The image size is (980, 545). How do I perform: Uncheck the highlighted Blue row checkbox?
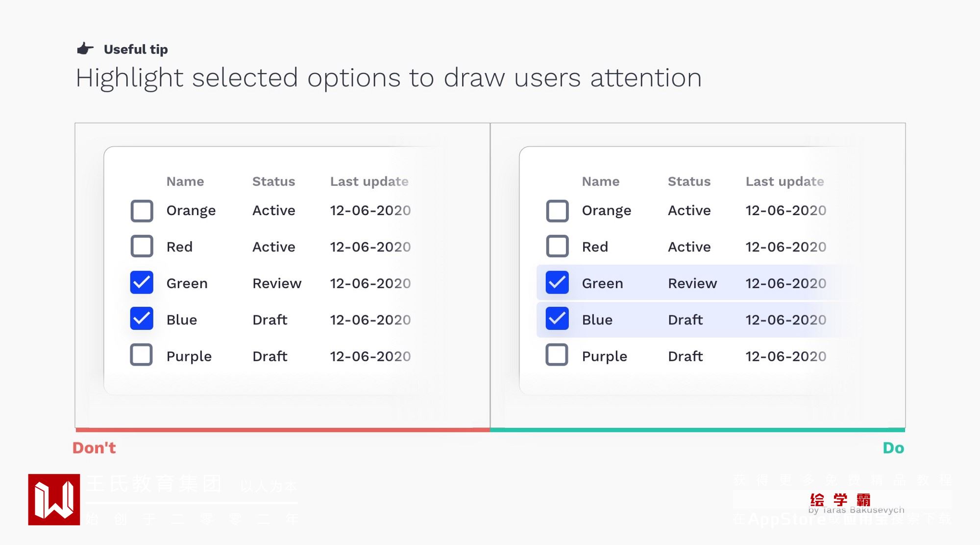point(557,319)
